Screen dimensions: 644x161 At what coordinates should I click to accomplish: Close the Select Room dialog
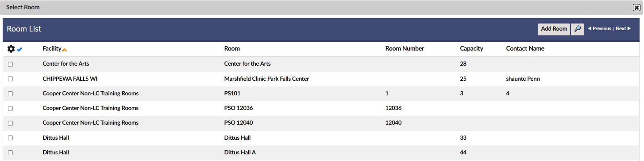coord(636,8)
